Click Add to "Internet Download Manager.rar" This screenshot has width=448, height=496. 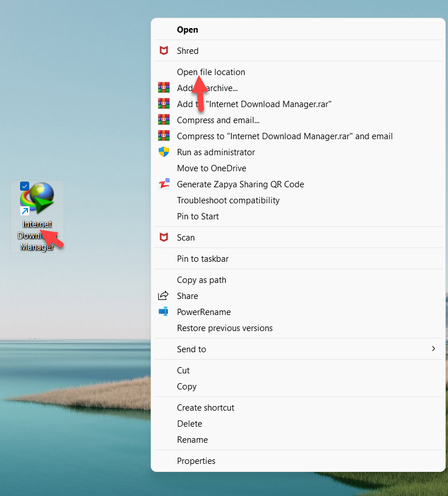254,104
